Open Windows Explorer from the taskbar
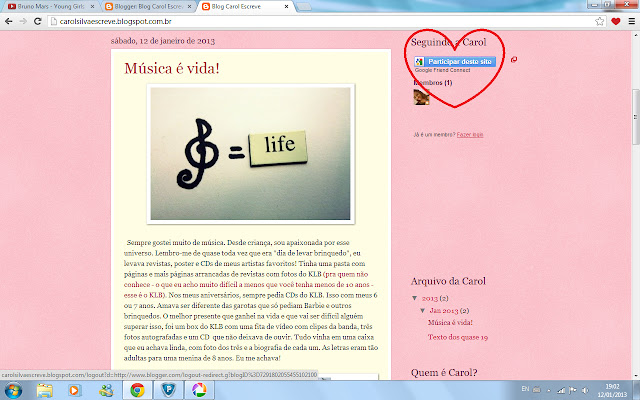The height and width of the screenshot is (400, 640). point(44,391)
